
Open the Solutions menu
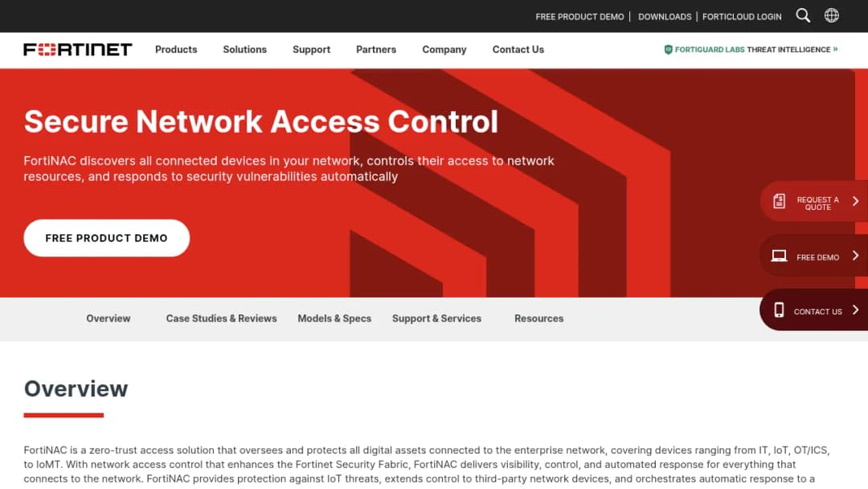pyautogui.click(x=244, y=49)
